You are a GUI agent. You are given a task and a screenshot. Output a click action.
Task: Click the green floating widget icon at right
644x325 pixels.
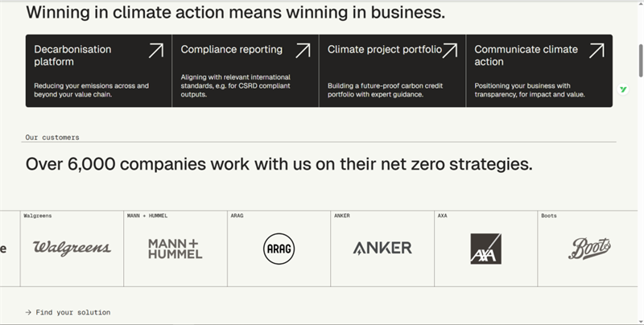point(623,90)
